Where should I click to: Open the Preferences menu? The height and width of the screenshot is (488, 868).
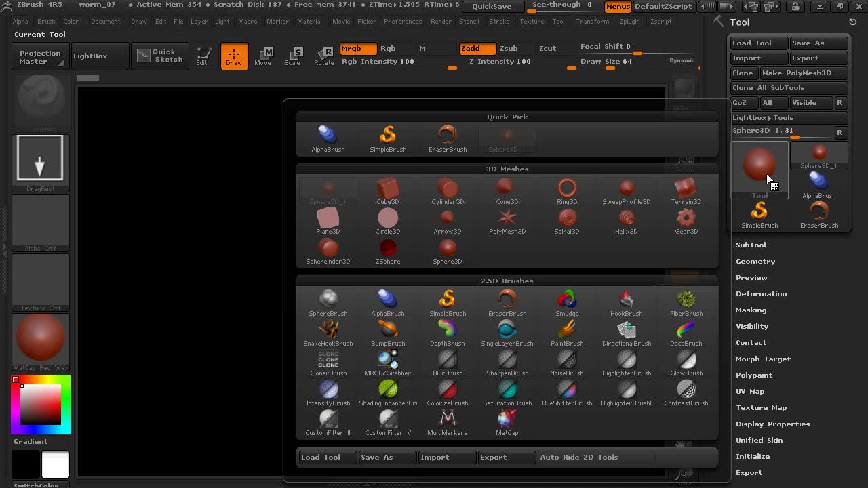tap(402, 22)
